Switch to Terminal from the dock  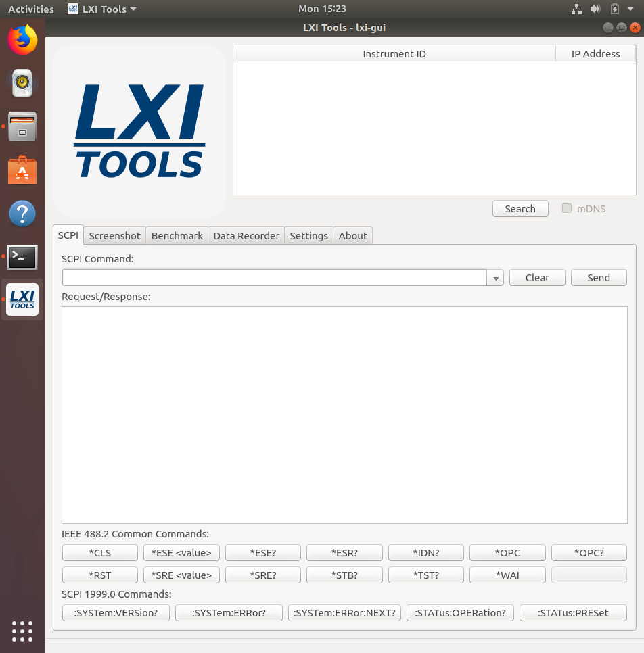click(x=22, y=257)
